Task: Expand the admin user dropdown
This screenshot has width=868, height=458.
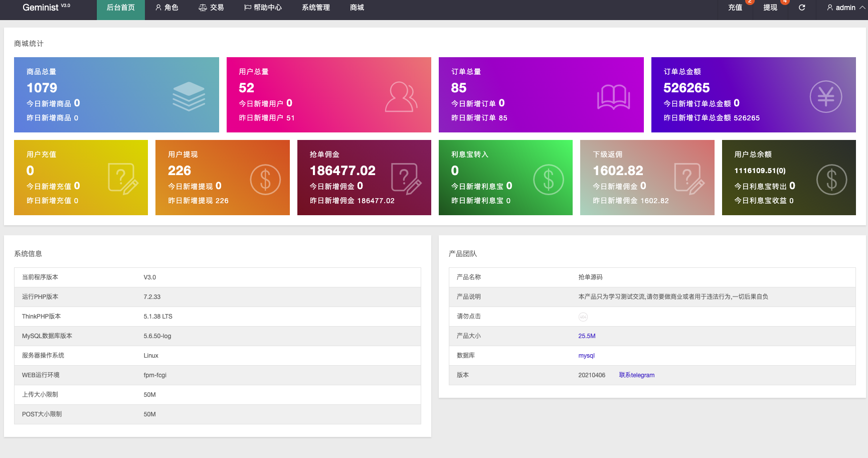Action: point(845,8)
